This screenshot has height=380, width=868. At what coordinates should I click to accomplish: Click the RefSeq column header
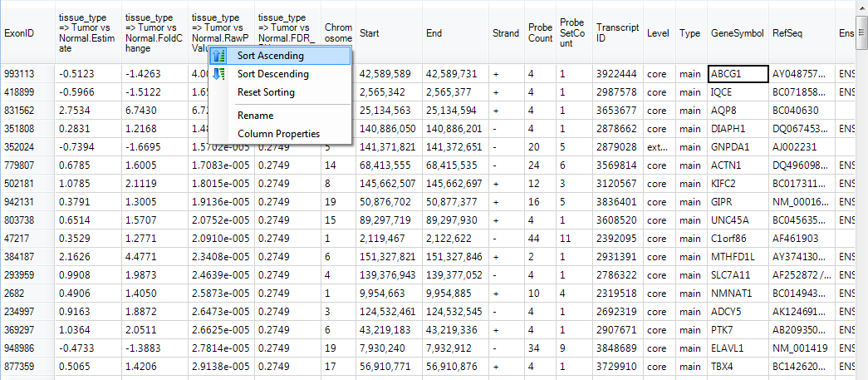(x=802, y=33)
